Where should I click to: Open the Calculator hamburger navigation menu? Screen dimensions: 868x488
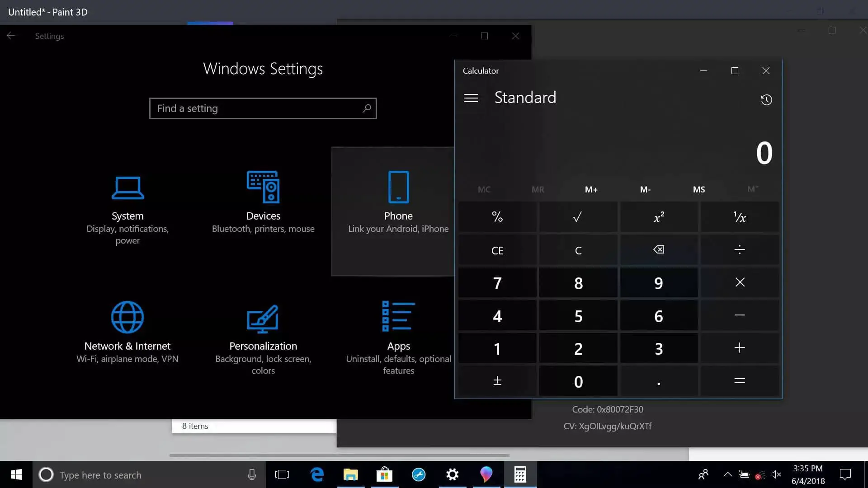pos(471,98)
